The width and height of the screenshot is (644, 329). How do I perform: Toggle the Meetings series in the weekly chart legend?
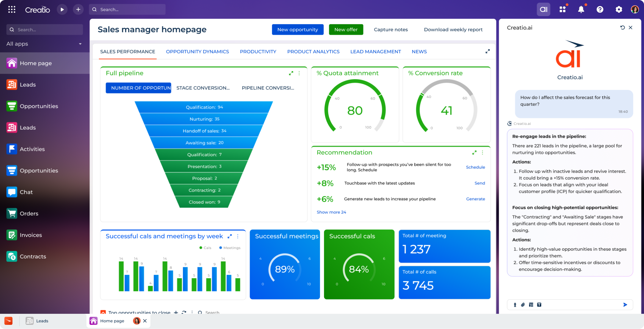tap(229, 247)
